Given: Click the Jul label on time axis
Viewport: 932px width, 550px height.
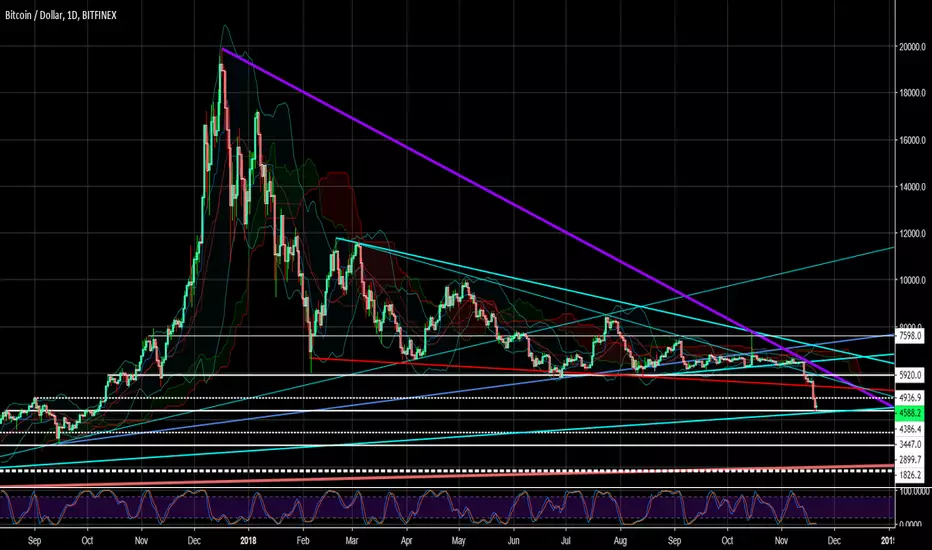Looking at the screenshot, I should pos(566,540).
